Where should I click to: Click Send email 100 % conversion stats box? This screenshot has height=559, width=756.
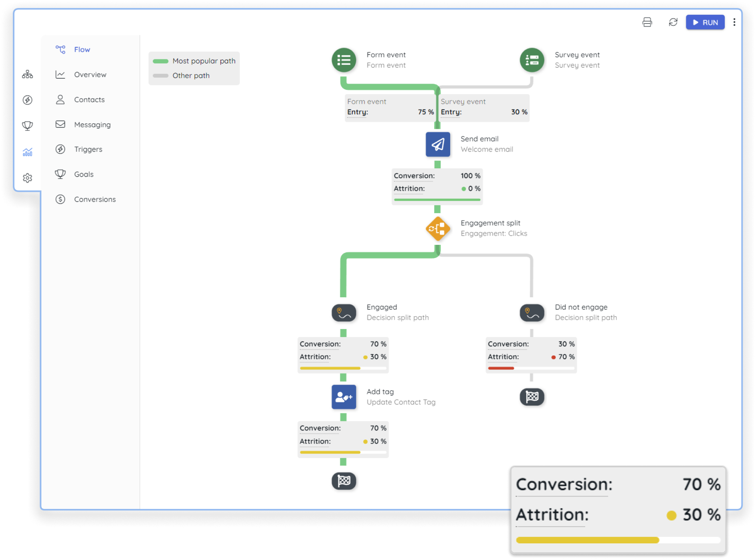point(437,186)
